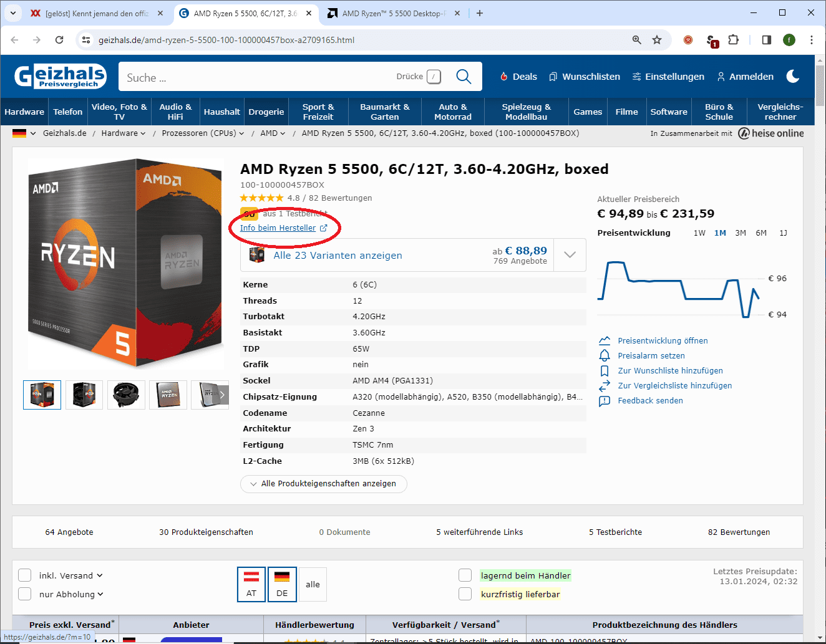Viewport: 826px width, 644px height.
Task: Click the Geizhals Preisvergleich logo
Action: point(61,77)
